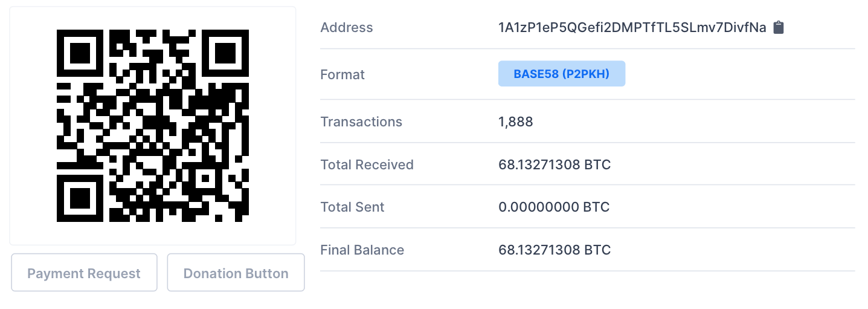Select the address text starting with 1A1zP1

pyautogui.click(x=632, y=27)
